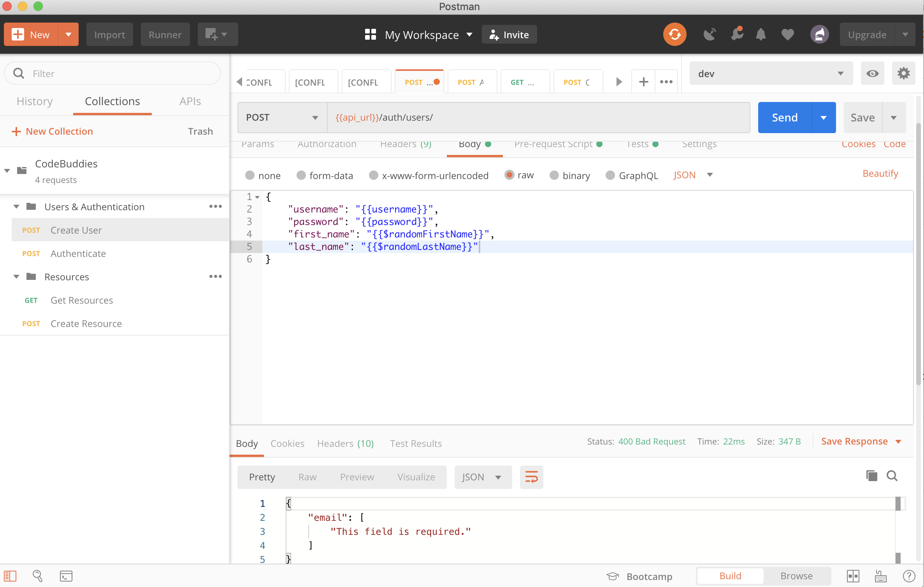
Task: Switch to the History sidebar tab
Action: pyautogui.click(x=35, y=101)
